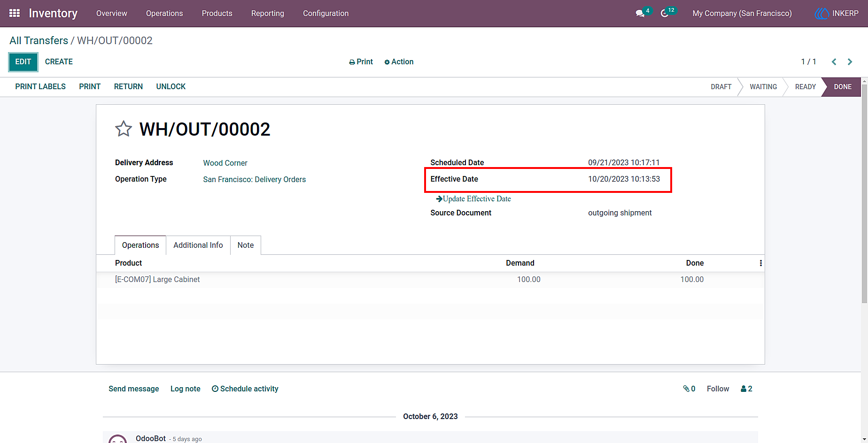868x443 pixels.
Task: Open the Products menu
Action: click(x=217, y=14)
